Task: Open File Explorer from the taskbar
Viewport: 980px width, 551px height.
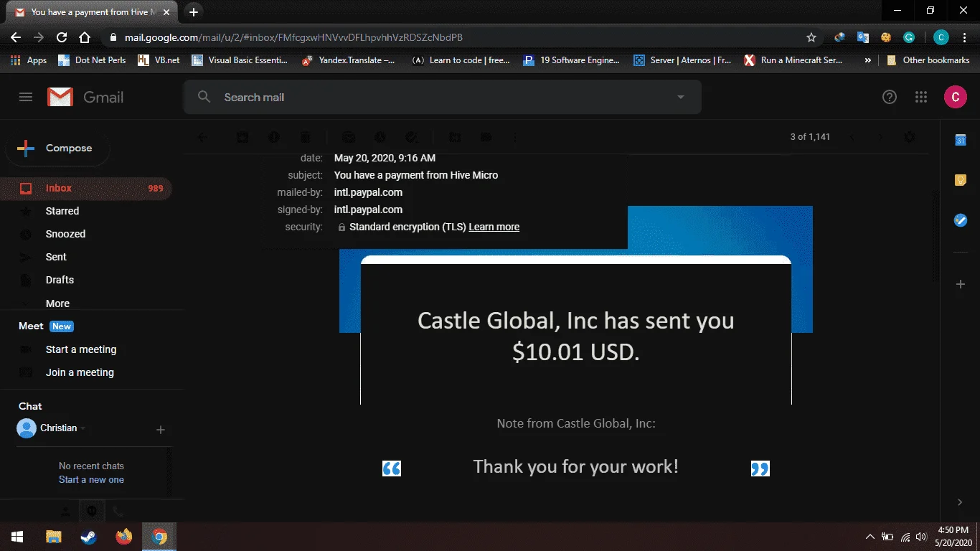Action: click(x=53, y=537)
